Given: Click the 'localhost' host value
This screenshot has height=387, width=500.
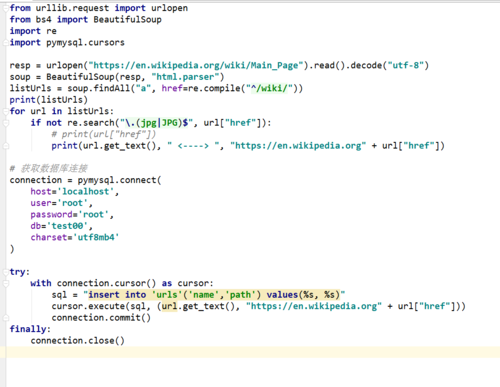Looking at the screenshot, I should pyautogui.click(x=86, y=192).
